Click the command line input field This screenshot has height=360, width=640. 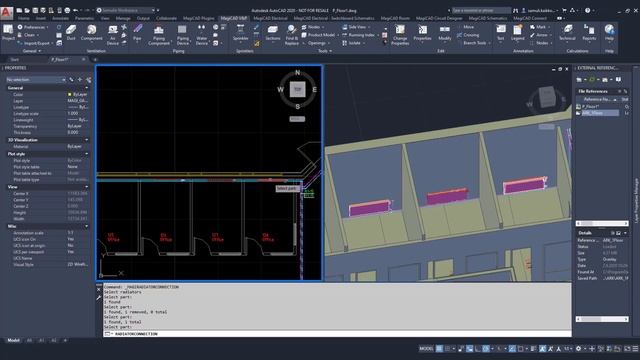(x=337, y=334)
